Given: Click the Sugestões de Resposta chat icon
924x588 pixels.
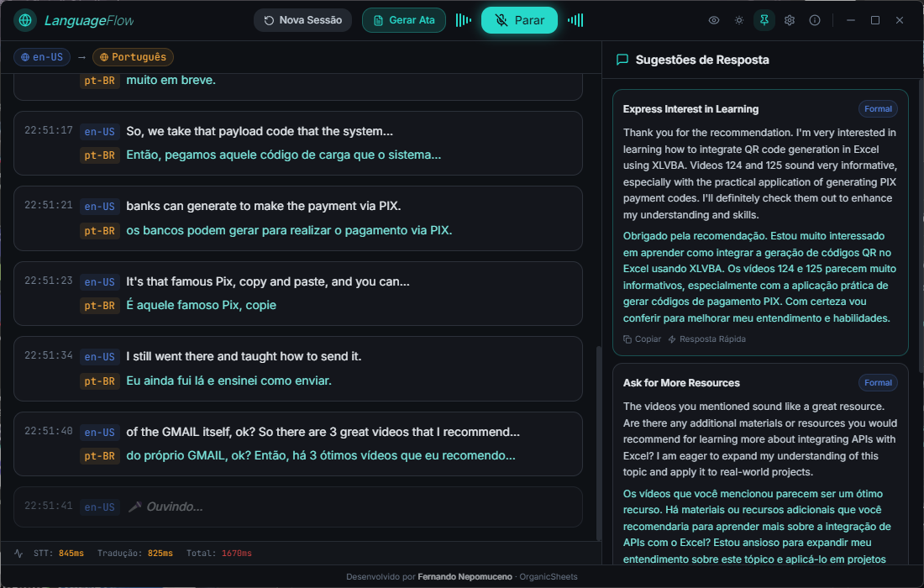Looking at the screenshot, I should pyautogui.click(x=622, y=60).
